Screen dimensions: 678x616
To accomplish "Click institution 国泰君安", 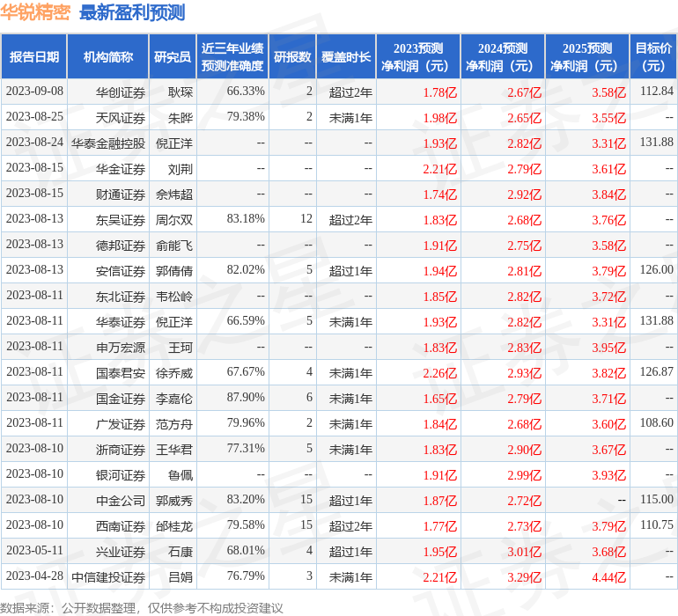I will coord(121,372).
